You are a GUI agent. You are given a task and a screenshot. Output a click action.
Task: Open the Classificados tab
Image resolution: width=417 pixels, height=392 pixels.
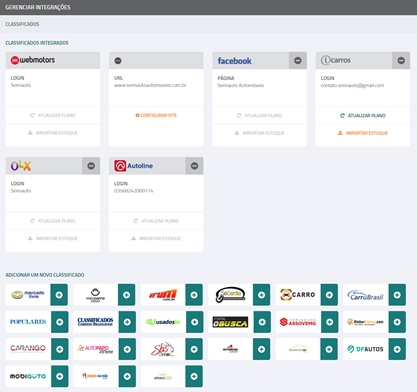pyautogui.click(x=22, y=24)
